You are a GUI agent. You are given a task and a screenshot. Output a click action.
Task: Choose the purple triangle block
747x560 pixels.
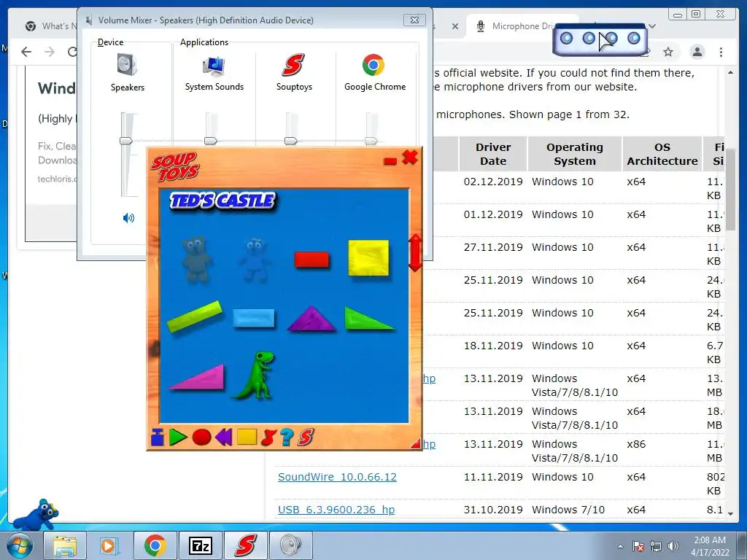coord(311,319)
